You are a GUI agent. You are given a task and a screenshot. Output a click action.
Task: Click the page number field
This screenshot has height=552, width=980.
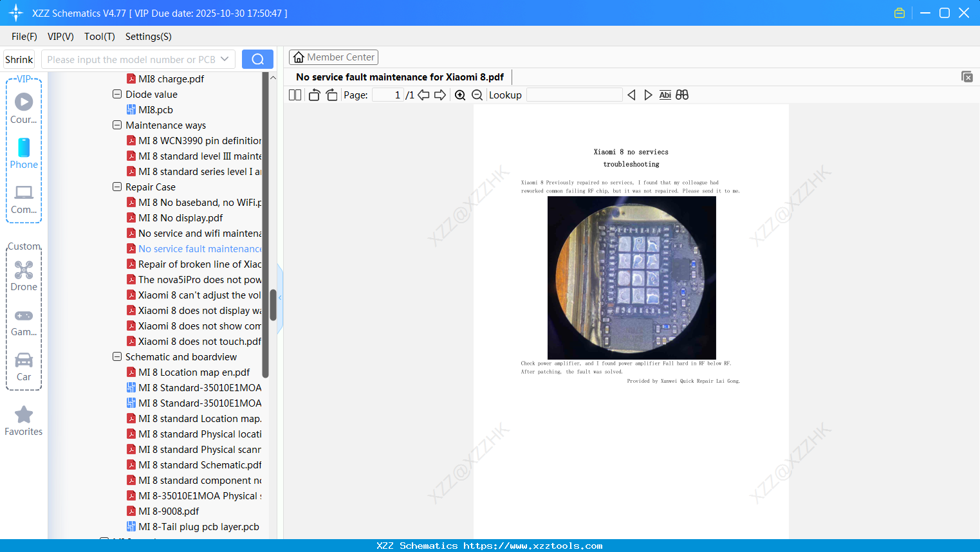pyautogui.click(x=387, y=95)
